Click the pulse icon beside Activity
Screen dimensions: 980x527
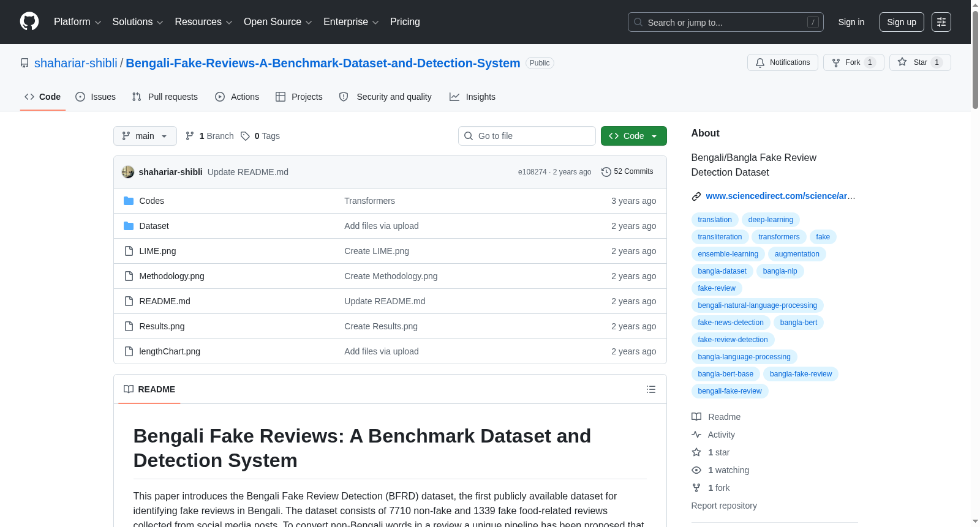(x=696, y=435)
